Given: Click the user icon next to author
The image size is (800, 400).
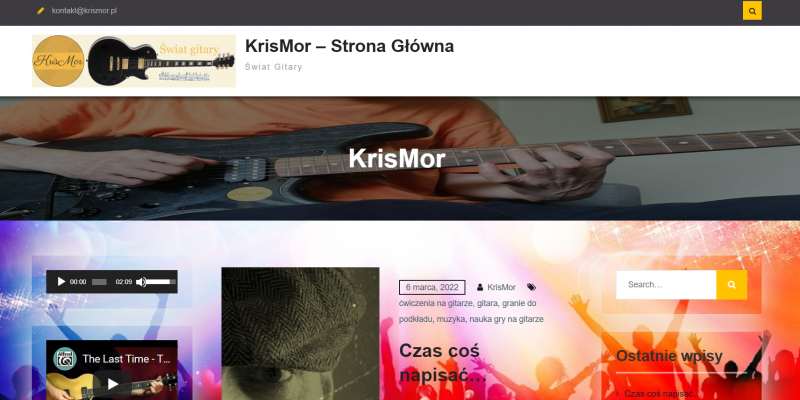Looking at the screenshot, I should click(x=480, y=287).
